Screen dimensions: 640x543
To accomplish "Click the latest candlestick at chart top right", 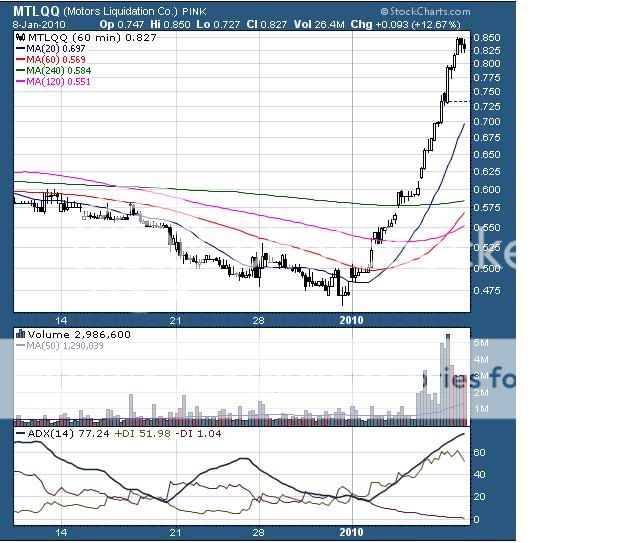I will [x=463, y=44].
